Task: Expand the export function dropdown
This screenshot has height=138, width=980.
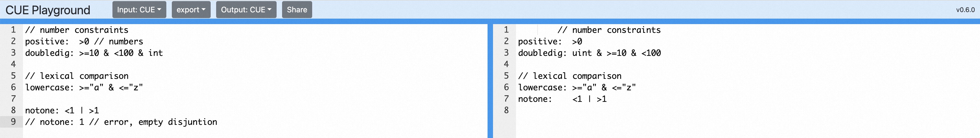Action: pos(191,10)
